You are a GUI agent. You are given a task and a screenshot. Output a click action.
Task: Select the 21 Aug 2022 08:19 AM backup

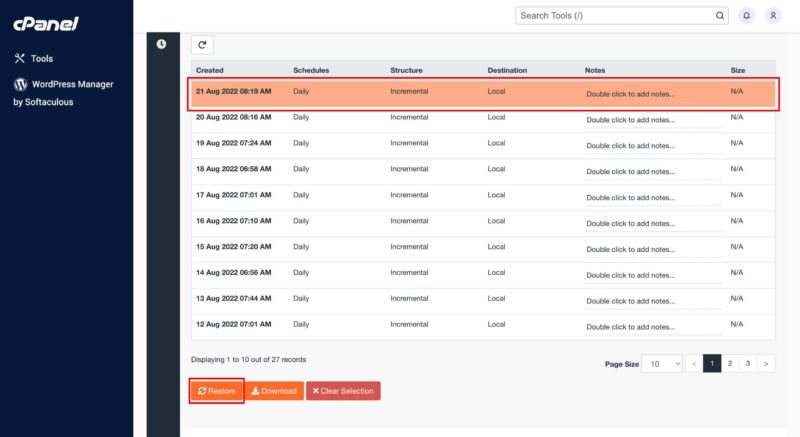(483, 93)
